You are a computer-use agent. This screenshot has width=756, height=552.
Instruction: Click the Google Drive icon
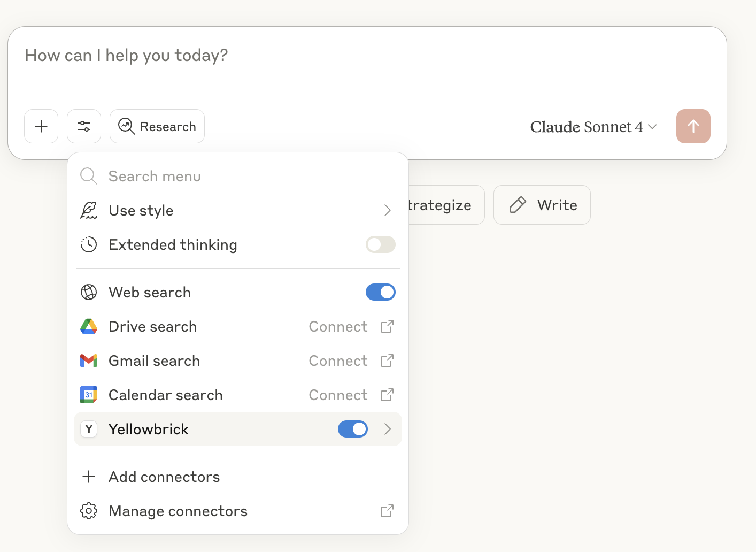click(x=89, y=326)
